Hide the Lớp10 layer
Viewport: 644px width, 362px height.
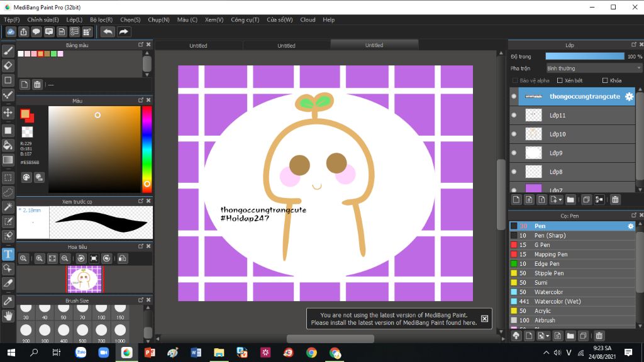click(x=514, y=134)
